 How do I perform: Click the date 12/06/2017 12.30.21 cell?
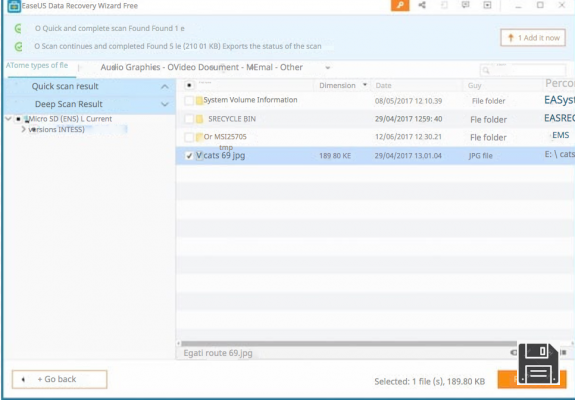click(x=408, y=137)
